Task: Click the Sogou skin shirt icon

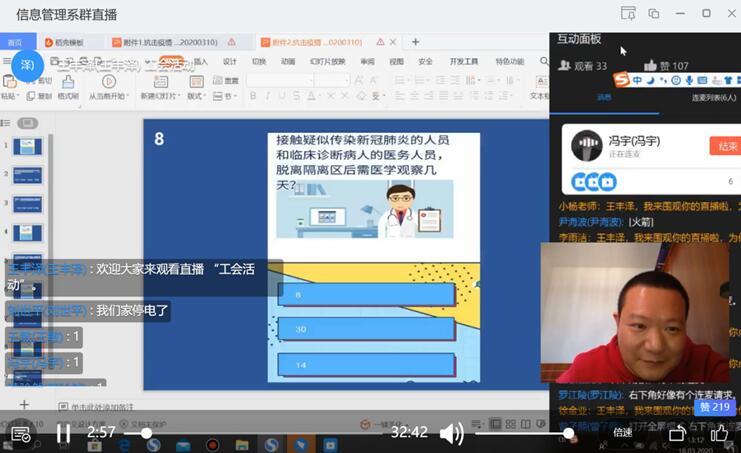Action: [729, 80]
